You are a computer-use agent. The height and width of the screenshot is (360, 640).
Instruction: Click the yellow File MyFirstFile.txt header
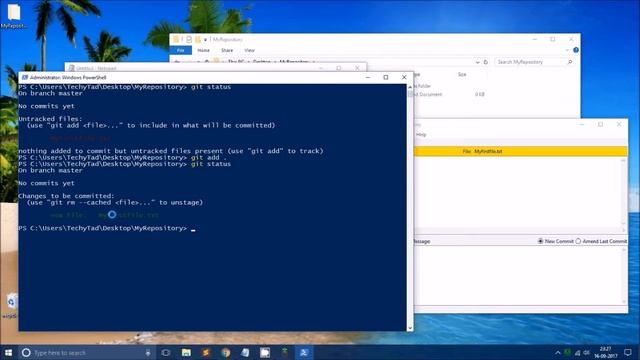click(520, 151)
